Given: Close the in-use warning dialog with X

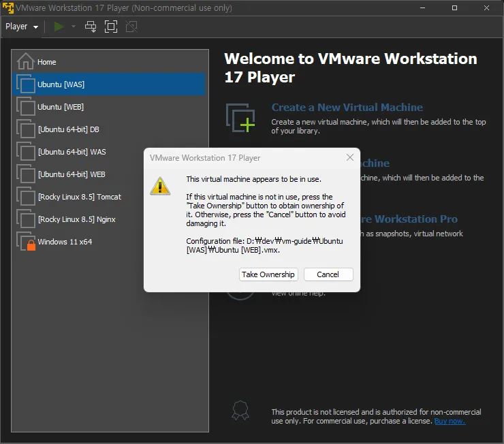Looking at the screenshot, I should [350, 157].
